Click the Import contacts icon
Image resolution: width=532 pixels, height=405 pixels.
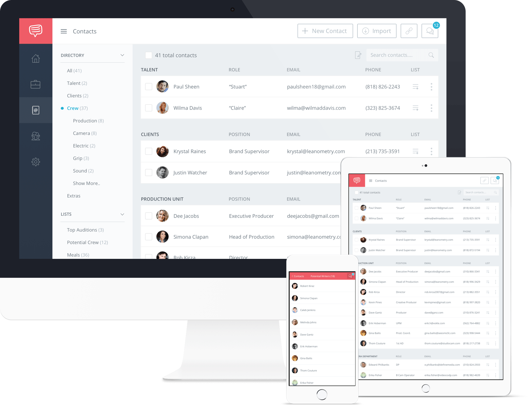376,31
